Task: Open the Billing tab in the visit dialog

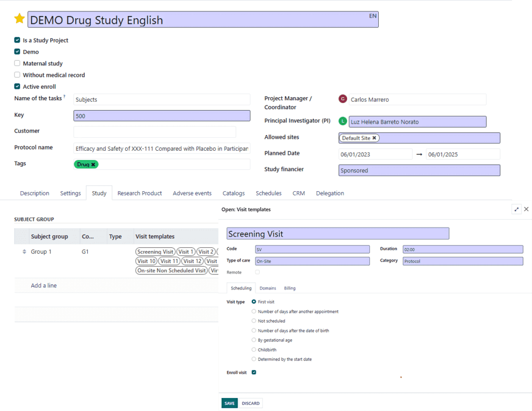Action: (x=289, y=288)
